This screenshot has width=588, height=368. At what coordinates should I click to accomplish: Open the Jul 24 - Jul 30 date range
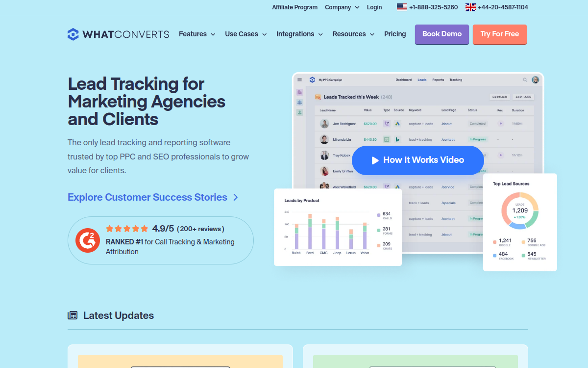[x=523, y=97]
